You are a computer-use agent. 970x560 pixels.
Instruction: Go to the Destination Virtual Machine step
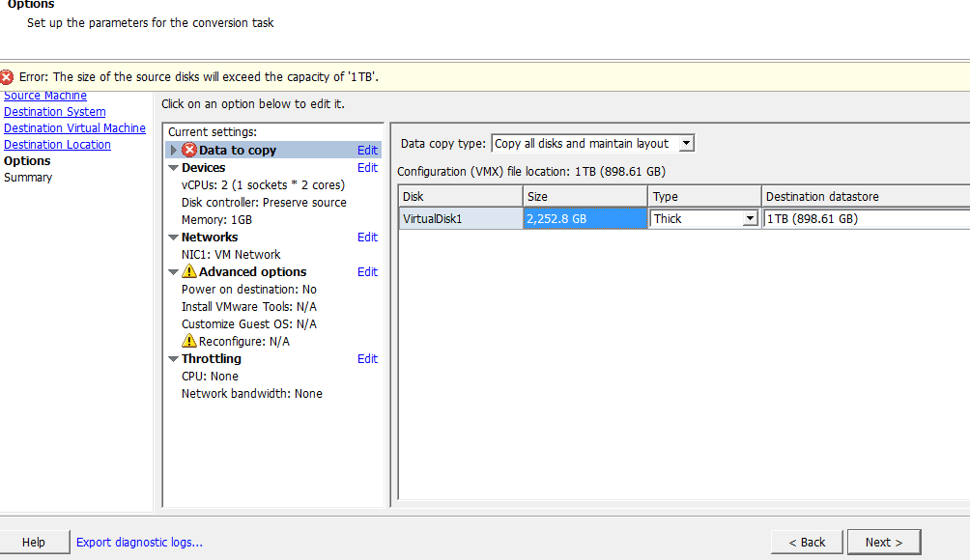[x=74, y=128]
